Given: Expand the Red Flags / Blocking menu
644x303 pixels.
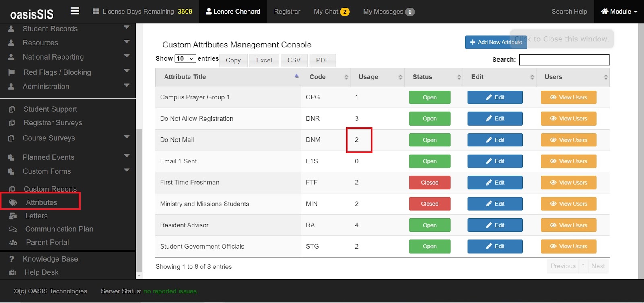Looking at the screenshot, I should (x=127, y=71).
